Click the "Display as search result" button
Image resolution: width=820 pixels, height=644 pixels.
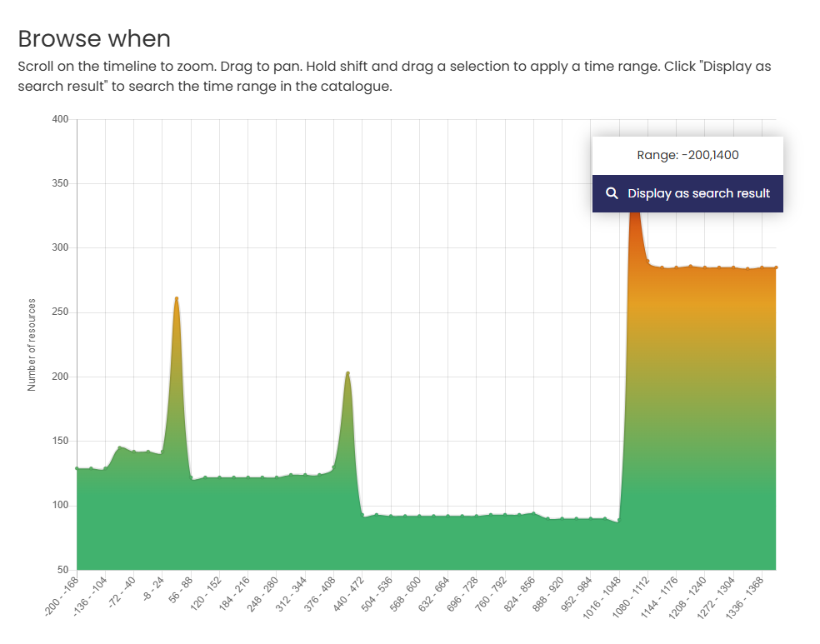687,192
